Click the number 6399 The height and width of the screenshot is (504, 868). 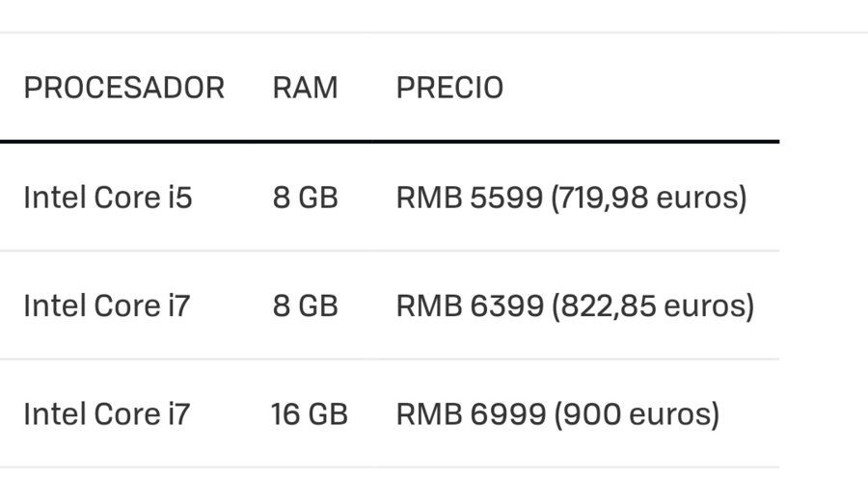pos(507,305)
